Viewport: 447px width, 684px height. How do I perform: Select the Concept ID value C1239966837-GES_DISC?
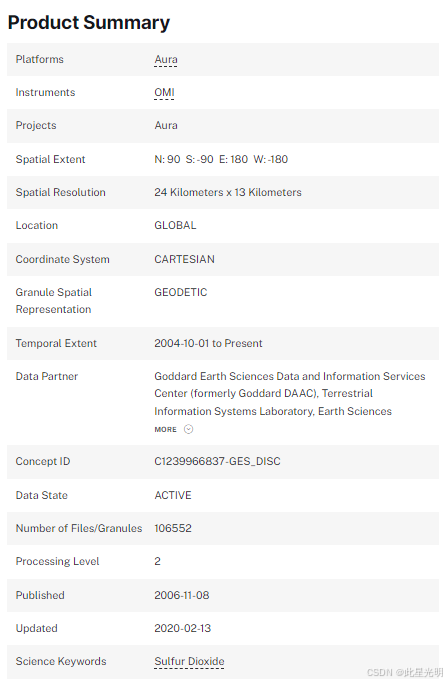217,462
